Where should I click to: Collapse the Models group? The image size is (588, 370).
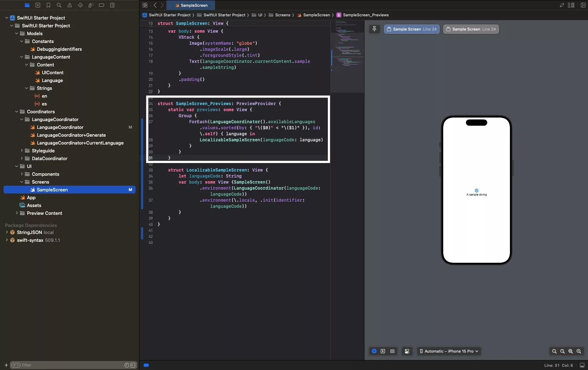[x=16, y=33]
